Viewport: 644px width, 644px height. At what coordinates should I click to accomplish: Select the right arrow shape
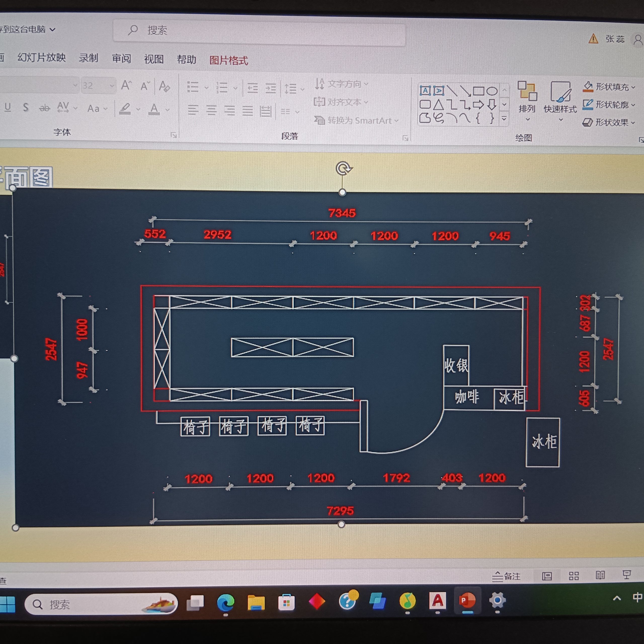(x=478, y=105)
